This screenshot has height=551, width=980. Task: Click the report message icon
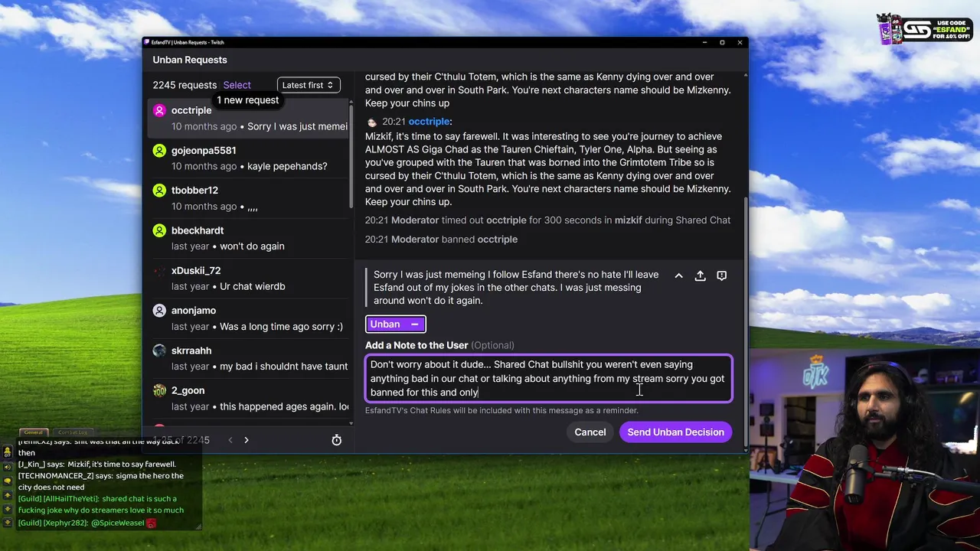[721, 275]
